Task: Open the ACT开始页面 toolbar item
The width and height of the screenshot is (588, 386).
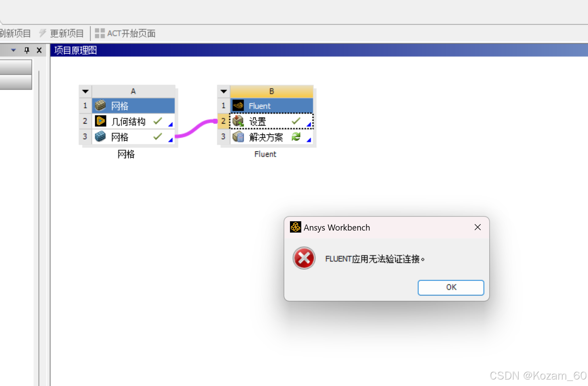Action: click(125, 34)
